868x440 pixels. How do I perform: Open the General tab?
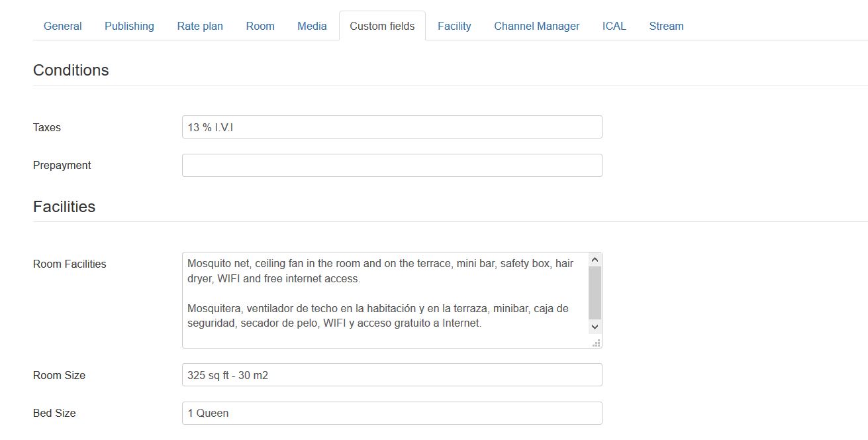[63, 26]
